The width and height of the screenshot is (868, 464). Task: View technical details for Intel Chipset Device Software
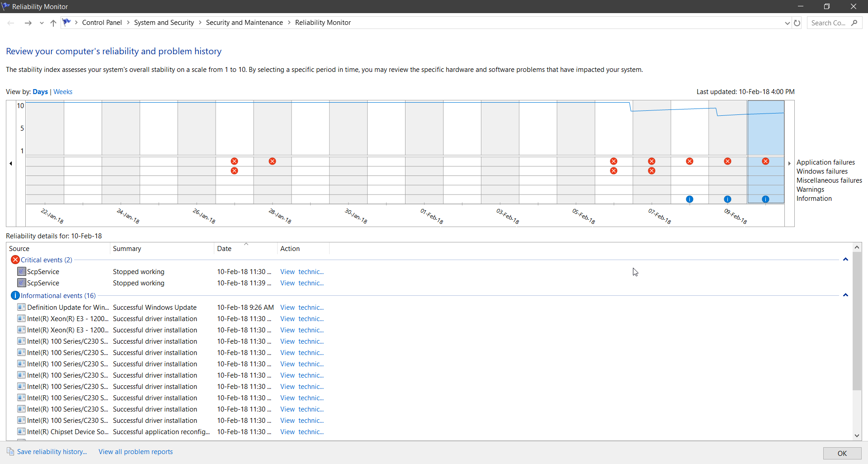click(x=302, y=432)
